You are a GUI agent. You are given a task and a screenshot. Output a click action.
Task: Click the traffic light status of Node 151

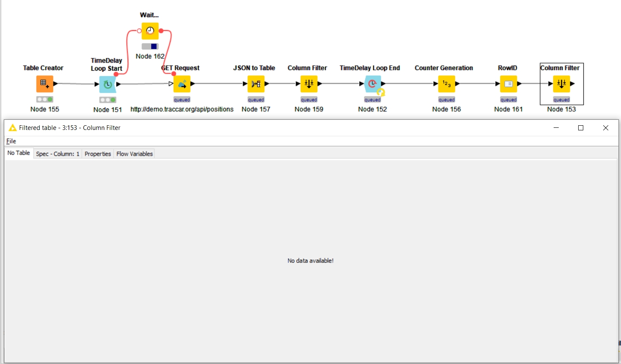click(108, 100)
